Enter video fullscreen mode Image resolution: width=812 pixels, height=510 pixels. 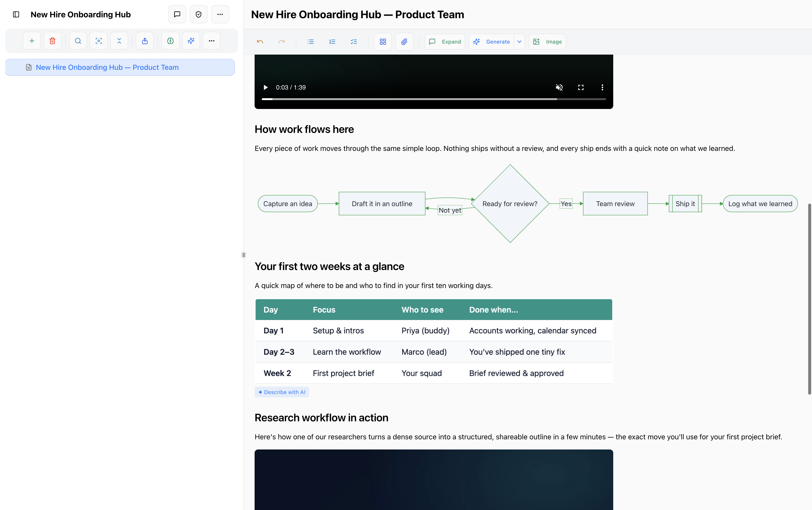pos(581,87)
